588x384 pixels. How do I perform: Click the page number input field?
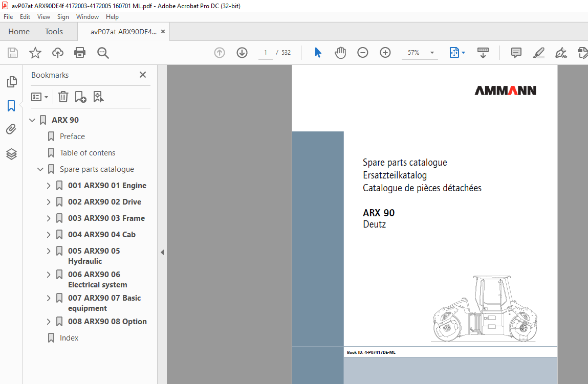[266, 53]
